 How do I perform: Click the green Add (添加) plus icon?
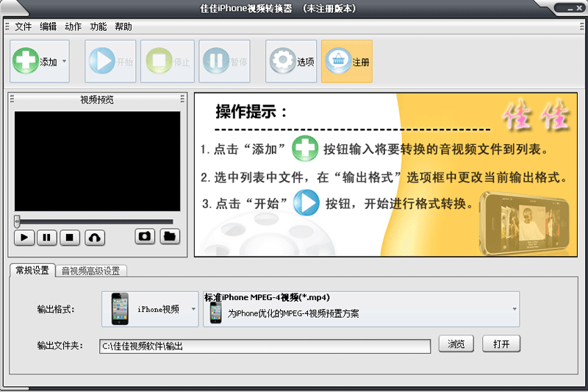[25, 60]
